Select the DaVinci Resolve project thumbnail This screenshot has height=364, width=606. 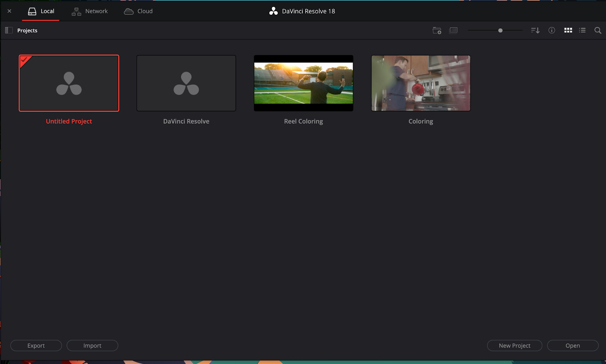click(186, 83)
